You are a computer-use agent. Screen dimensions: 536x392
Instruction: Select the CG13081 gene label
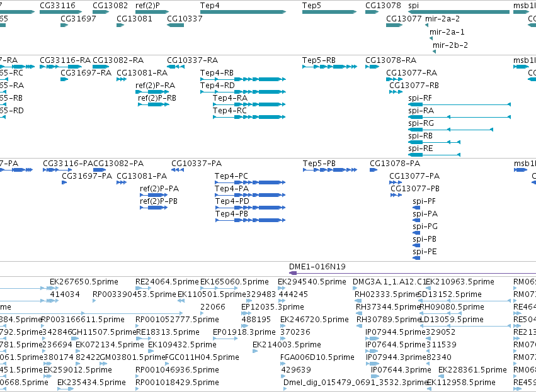[134, 18]
